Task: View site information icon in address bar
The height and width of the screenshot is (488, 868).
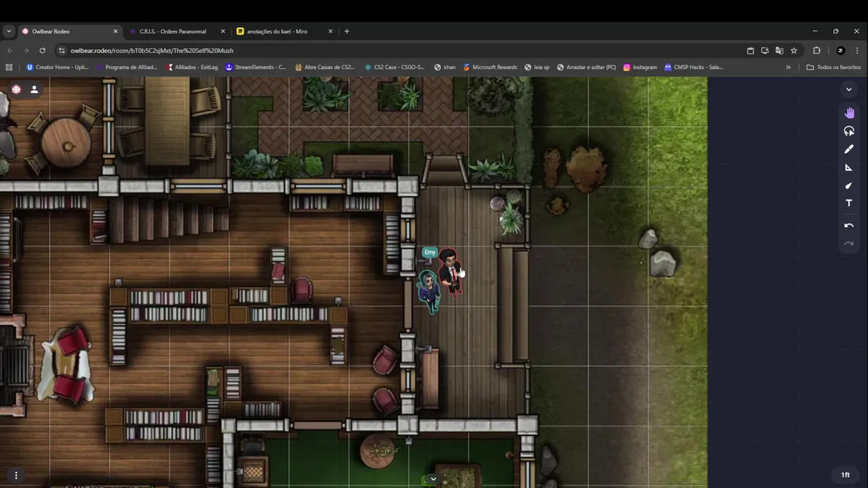Action: (x=62, y=50)
